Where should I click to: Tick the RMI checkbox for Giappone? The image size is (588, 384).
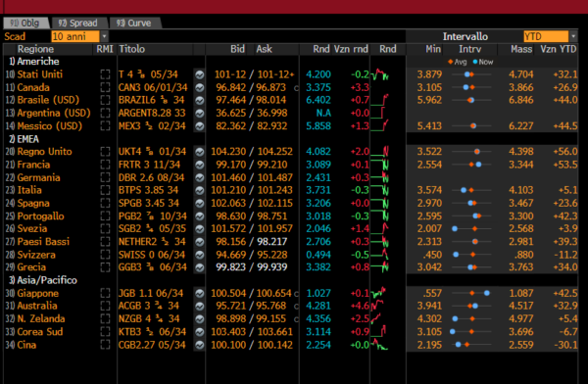[106, 294]
